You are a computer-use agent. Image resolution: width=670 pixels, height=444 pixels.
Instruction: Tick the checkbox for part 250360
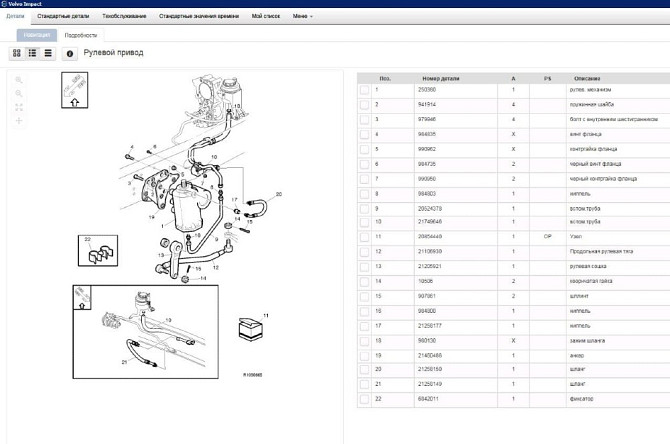(x=365, y=90)
